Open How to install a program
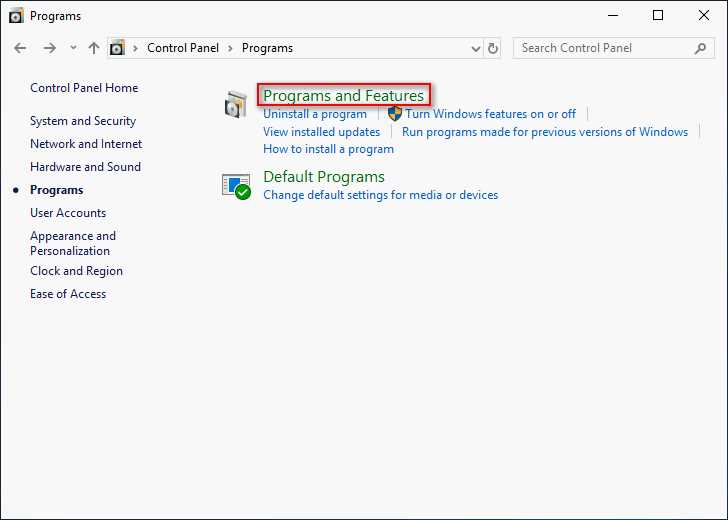The width and height of the screenshot is (728, 520). 328,149
